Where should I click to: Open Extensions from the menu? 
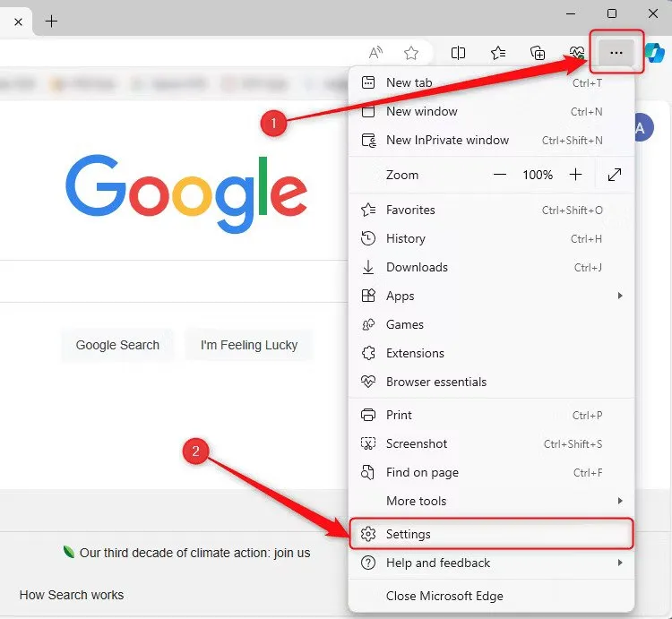(491, 354)
